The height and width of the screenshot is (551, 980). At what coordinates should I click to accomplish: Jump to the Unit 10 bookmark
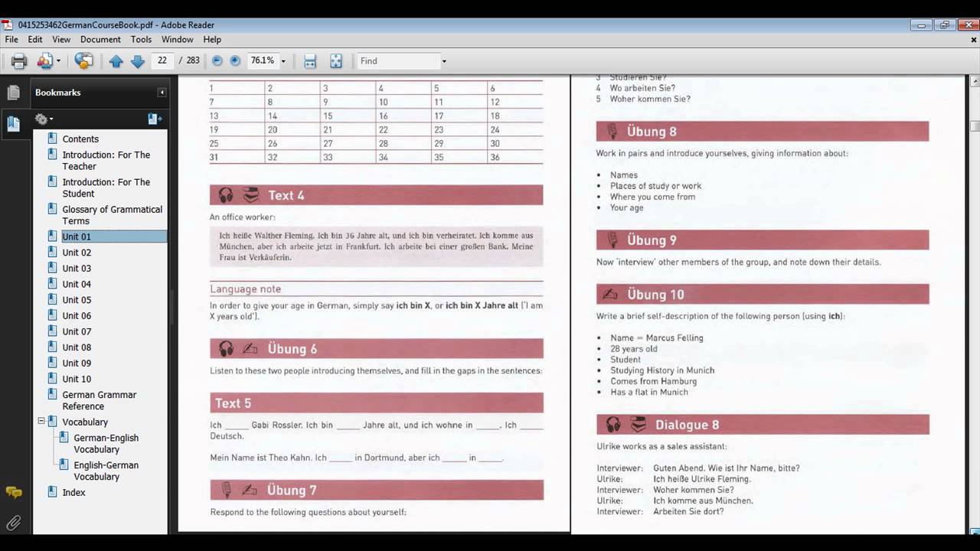[x=77, y=379]
